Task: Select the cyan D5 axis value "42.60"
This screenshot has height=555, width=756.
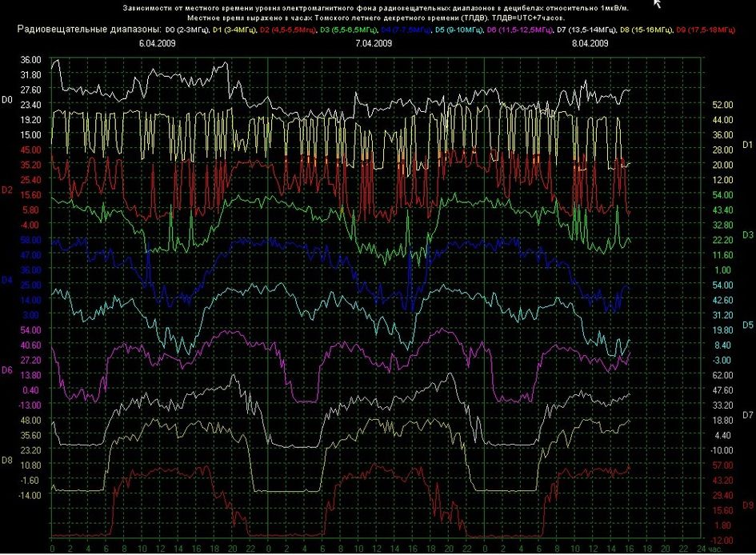Action: [x=722, y=300]
